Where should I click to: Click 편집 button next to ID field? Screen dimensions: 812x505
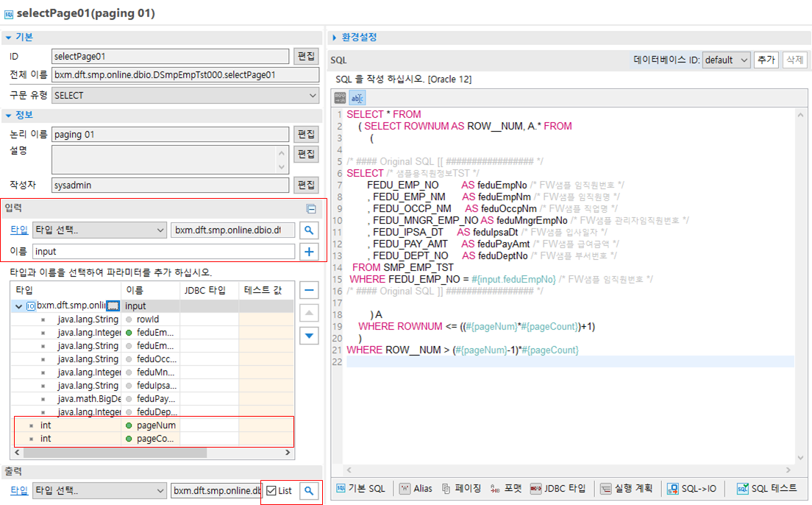[x=306, y=56]
